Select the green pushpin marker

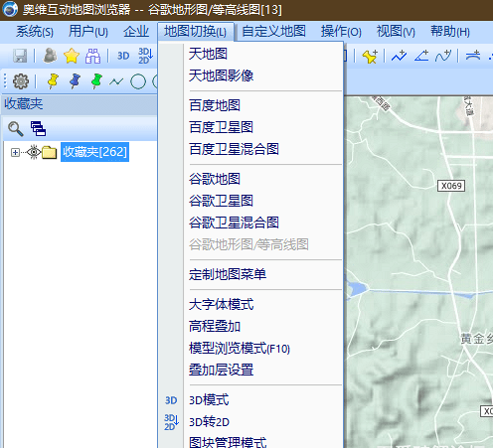coord(96,81)
